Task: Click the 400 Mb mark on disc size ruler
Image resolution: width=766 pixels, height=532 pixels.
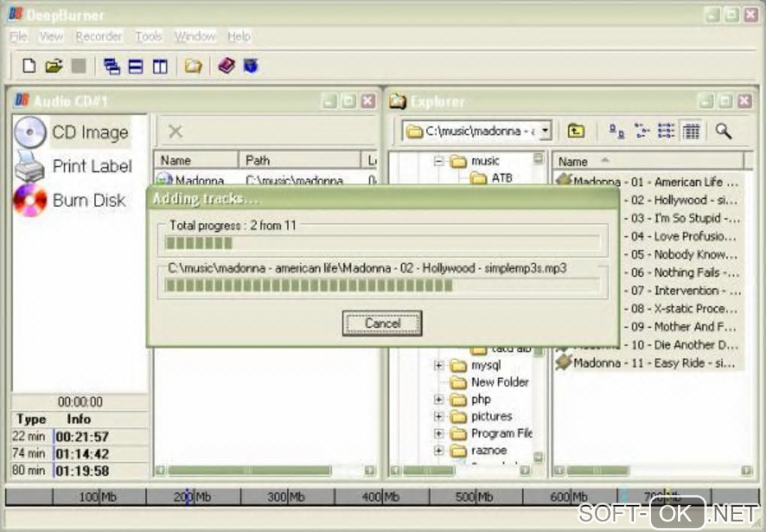Action: point(381,497)
